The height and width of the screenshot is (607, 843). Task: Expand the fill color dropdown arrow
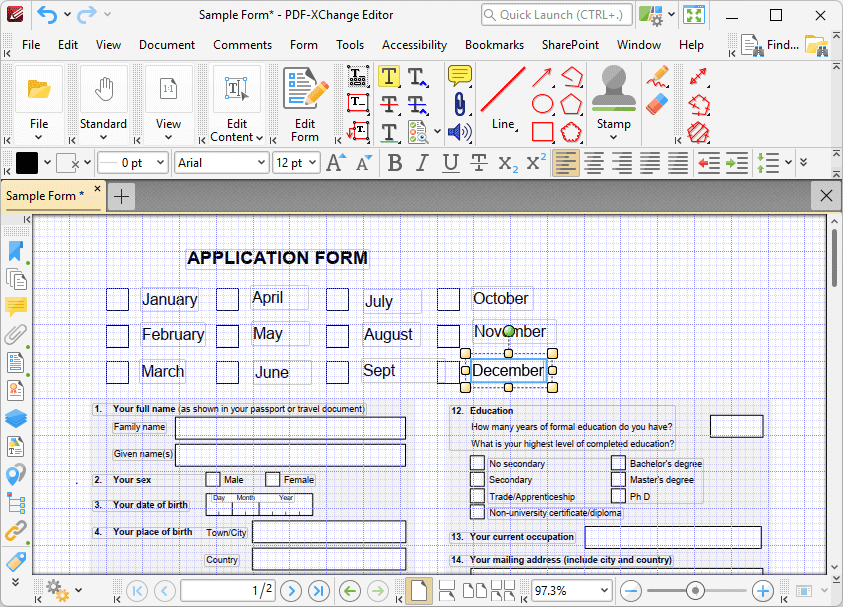[x=47, y=162]
